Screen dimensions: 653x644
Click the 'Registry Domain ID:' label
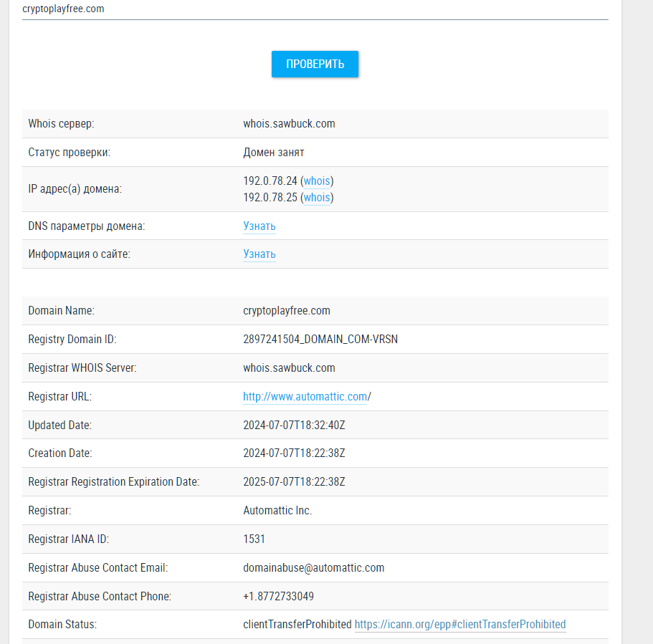[72, 340]
